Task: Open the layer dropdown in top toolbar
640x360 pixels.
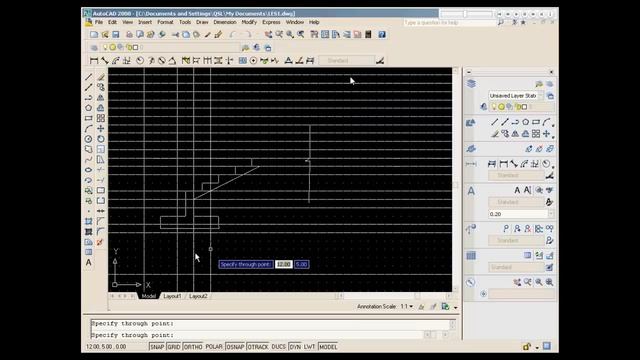Action: pos(171,48)
